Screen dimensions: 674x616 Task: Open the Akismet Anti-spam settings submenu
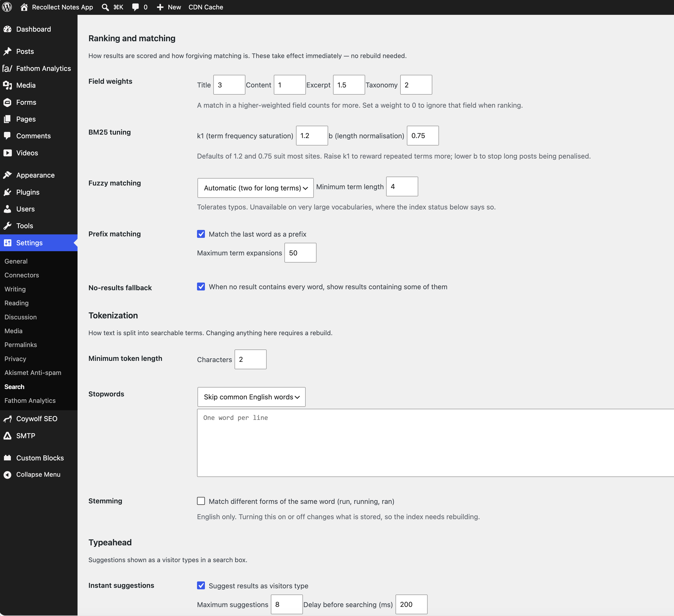click(33, 372)
